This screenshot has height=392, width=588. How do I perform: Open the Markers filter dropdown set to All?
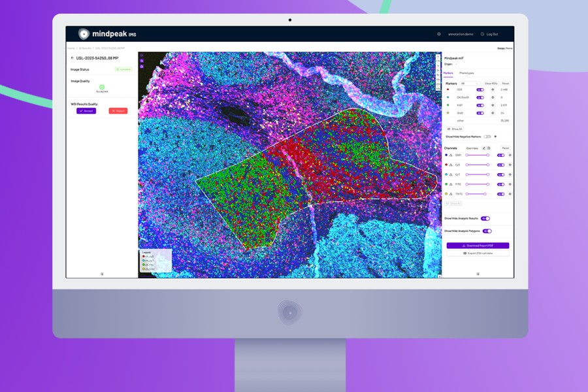point(470,84)
